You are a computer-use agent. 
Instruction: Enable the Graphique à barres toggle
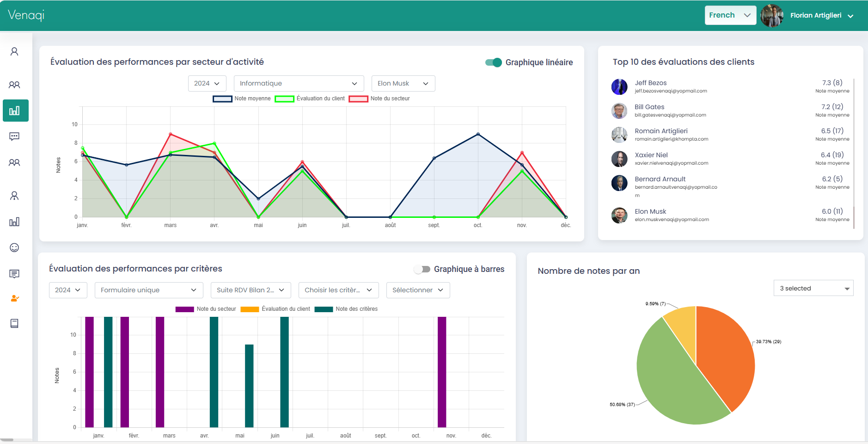(x=423, y=269)
